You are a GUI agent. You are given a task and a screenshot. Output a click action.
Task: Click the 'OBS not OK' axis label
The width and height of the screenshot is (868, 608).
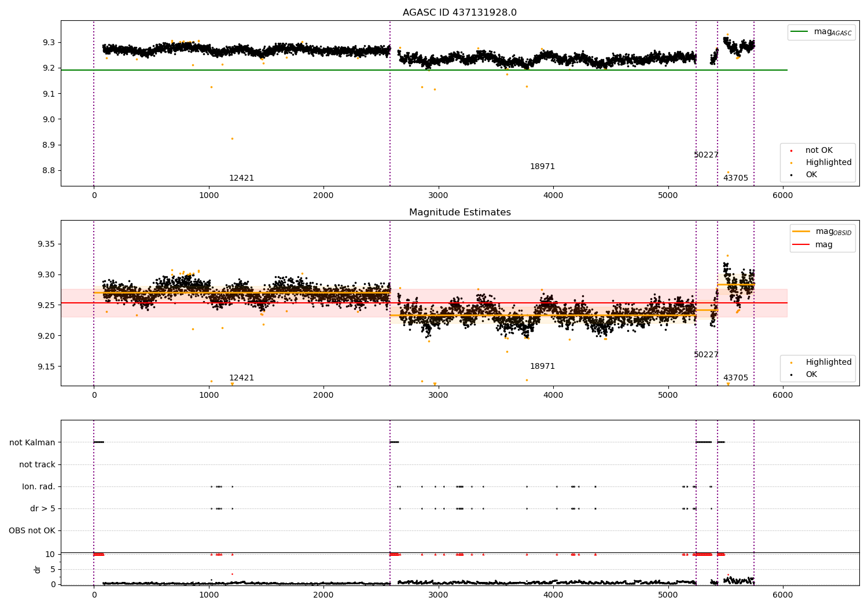tap(32, 530)
